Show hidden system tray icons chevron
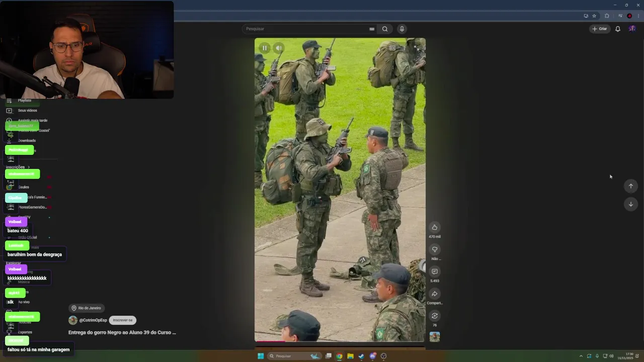Image resolution: width=644 pixels, height=362 pixels. (581, 356)
